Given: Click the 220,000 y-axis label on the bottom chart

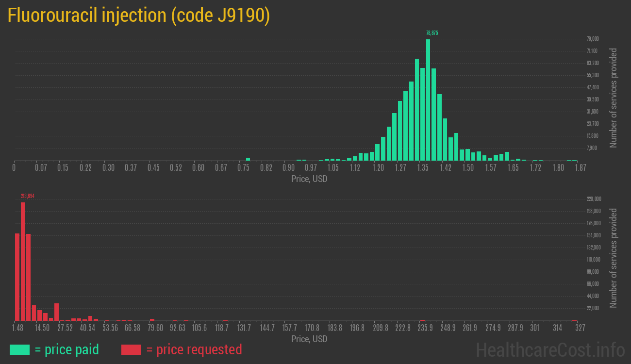Looking at the screenshot, I should (x=594, y=199).
